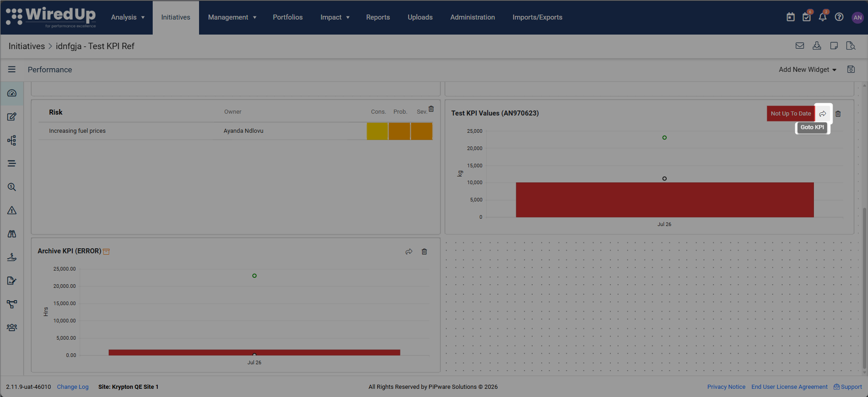Switch to the Portfolios tab
The height and width of the screenshot is (397, 868).
click(288, 17)
